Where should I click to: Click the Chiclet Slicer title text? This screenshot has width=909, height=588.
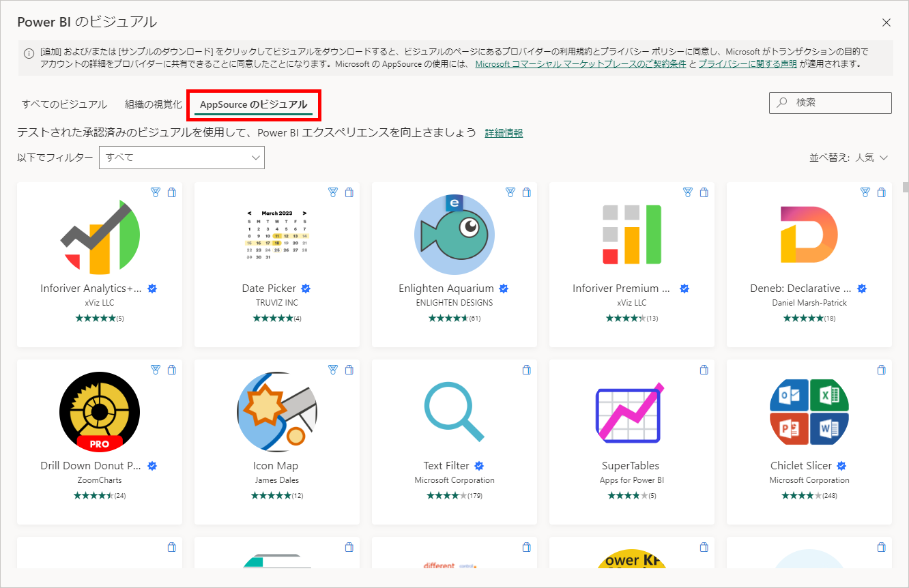coord(801,466)
